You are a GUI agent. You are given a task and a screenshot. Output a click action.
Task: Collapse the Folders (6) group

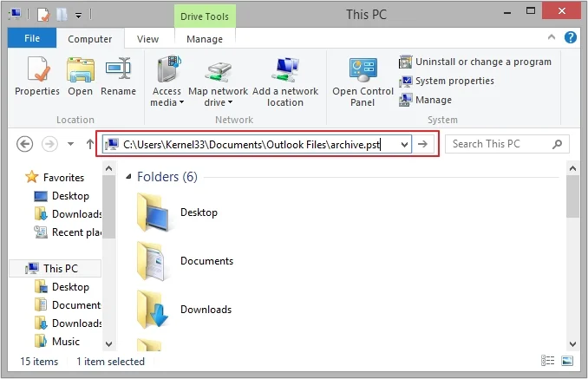click(x=128, y=176)
